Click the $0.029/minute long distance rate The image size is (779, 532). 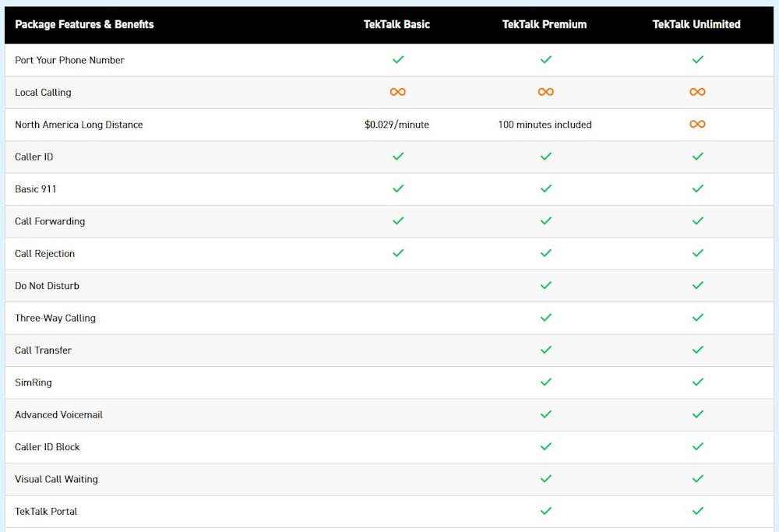tap(397, 125)
